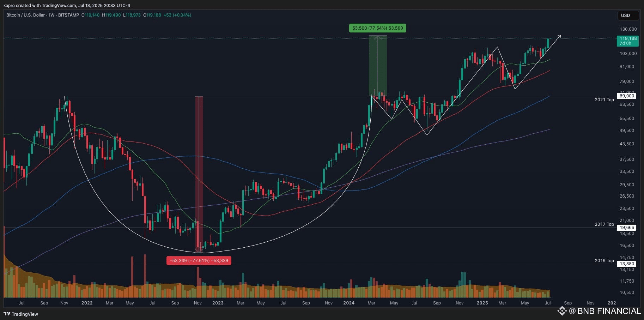
Task: Click the 13,880 price level label
Action: [627, 264]
